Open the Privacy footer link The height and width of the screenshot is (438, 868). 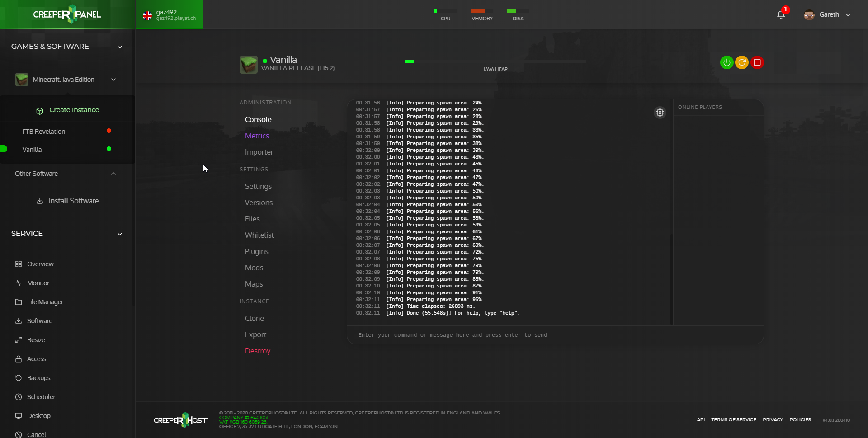(773, 419)
